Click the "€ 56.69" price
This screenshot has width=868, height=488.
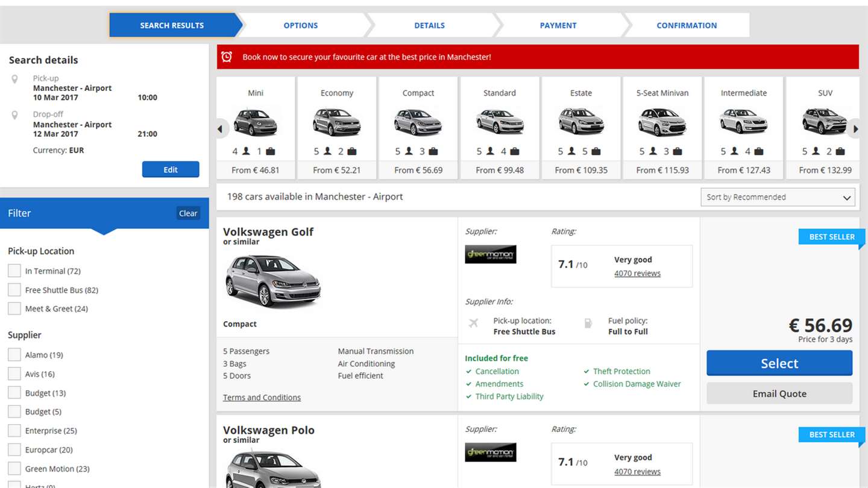point(820,325)
